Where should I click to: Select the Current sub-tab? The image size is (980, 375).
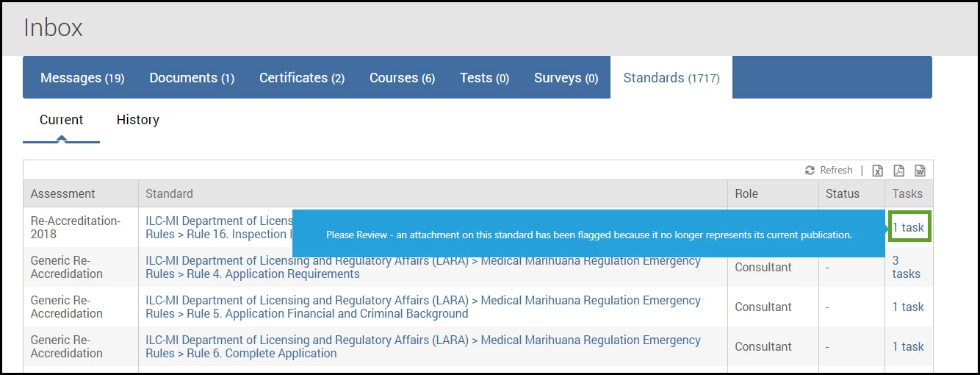click(x=62, y=120)
